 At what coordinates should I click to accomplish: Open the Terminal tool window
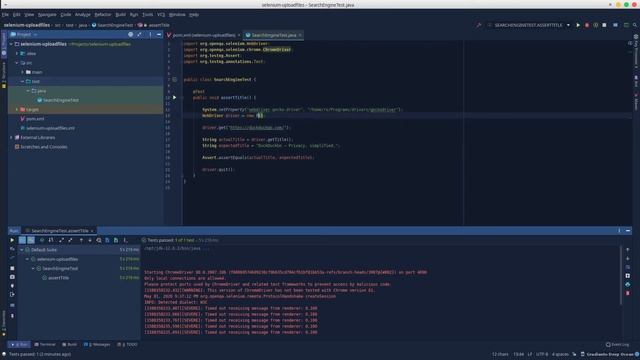coord(45,344)
